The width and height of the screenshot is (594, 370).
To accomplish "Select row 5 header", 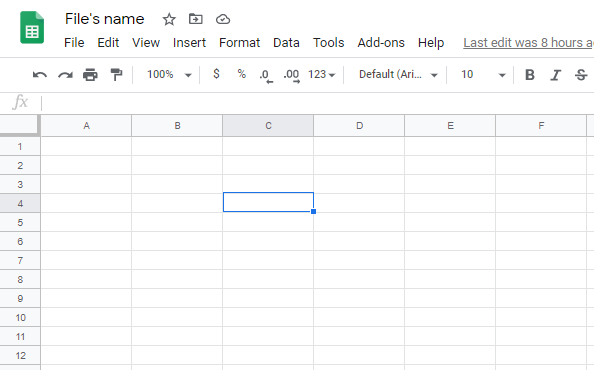I will pos(20,222).
